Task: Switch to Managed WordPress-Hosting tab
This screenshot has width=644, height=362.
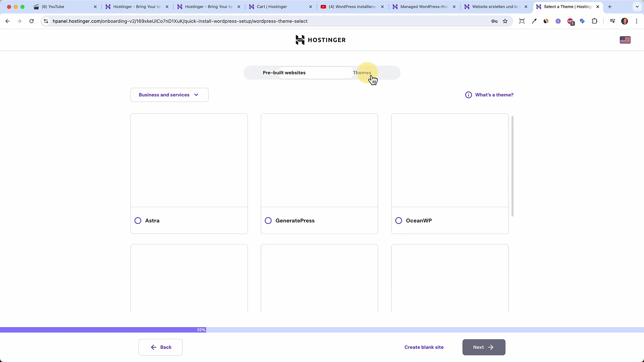Action: pos(424,7)
